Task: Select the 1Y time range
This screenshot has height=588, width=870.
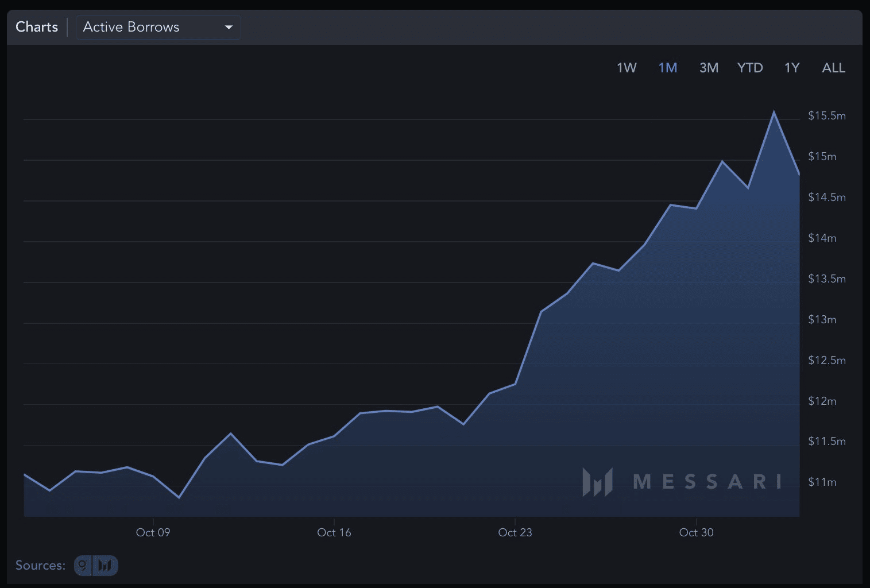Action: tap(792, 68)
